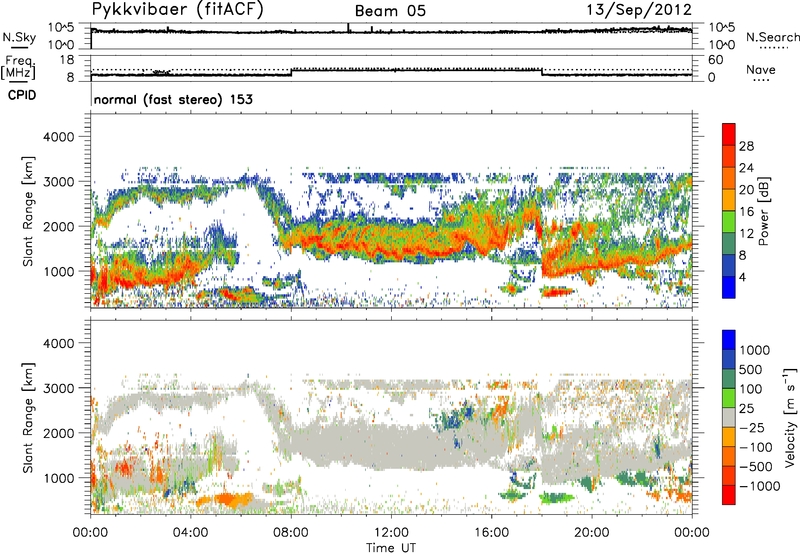Click 'normal (fast stereo) 153' mode text
This screenshot has width=800, height=554.
pos(173,99)
